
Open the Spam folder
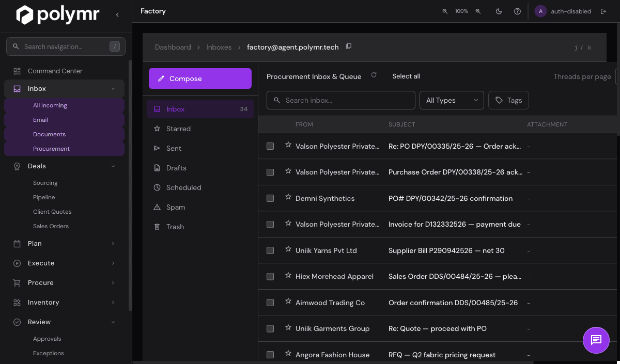pos(200,207)
